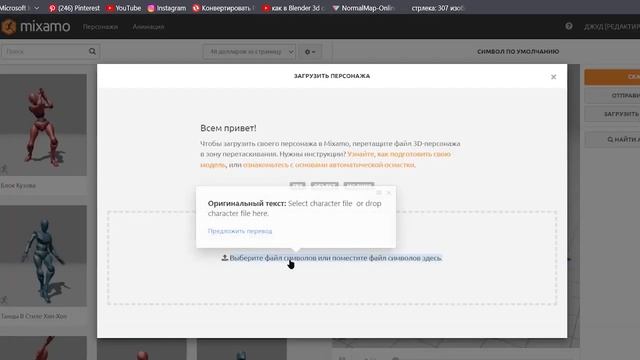Image resolution: width=640 pixels, height=360 pixels.
Task: Open the YouTube bookmark
Action: 124,8
